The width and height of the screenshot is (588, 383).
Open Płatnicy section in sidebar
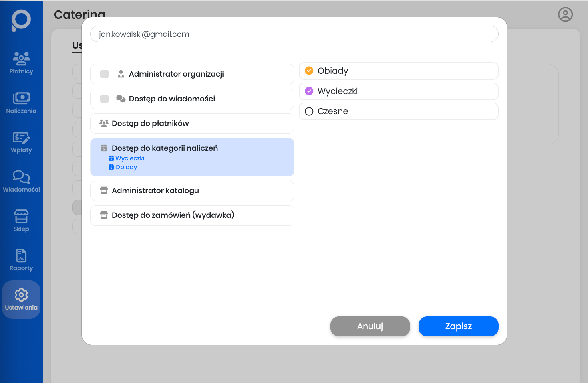click(x=21, y=63)
